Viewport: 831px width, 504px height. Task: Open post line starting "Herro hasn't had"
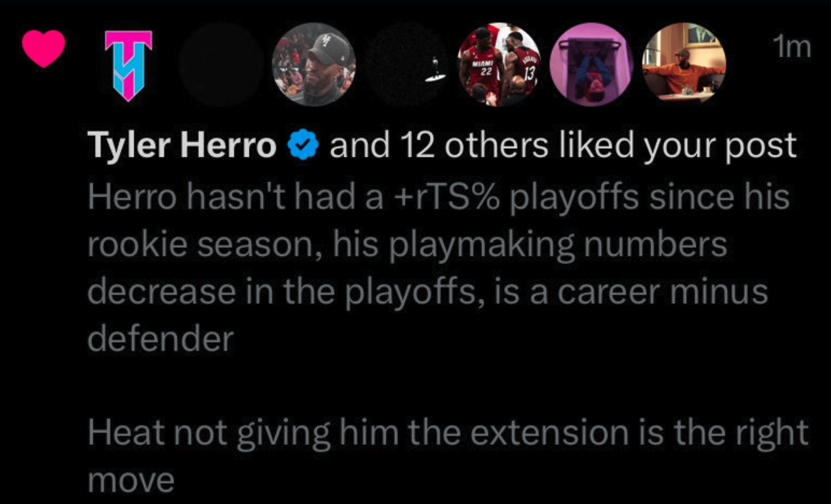(438, 196)
